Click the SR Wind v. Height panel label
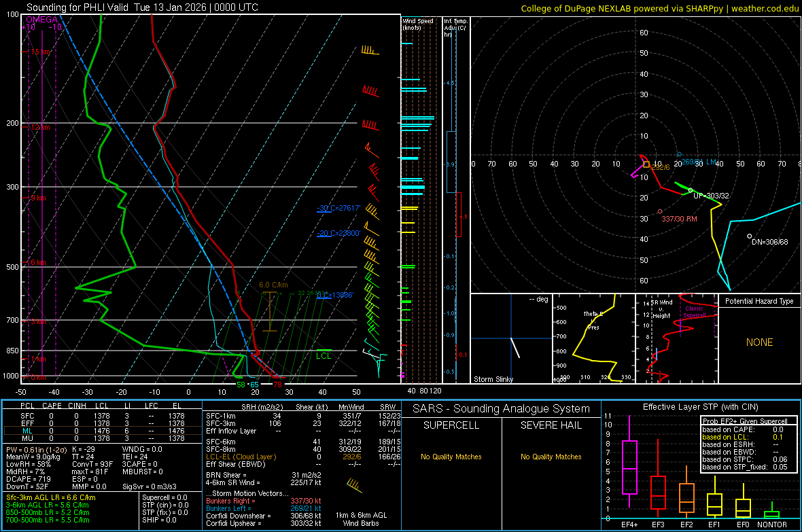The height and width of the screenshot is (532, 802). [661, 309]
